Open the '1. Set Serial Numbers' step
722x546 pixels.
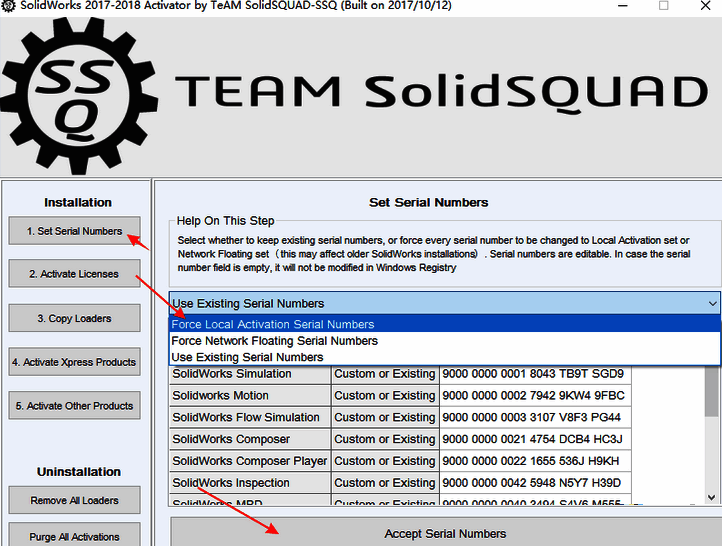click(74, 231)
